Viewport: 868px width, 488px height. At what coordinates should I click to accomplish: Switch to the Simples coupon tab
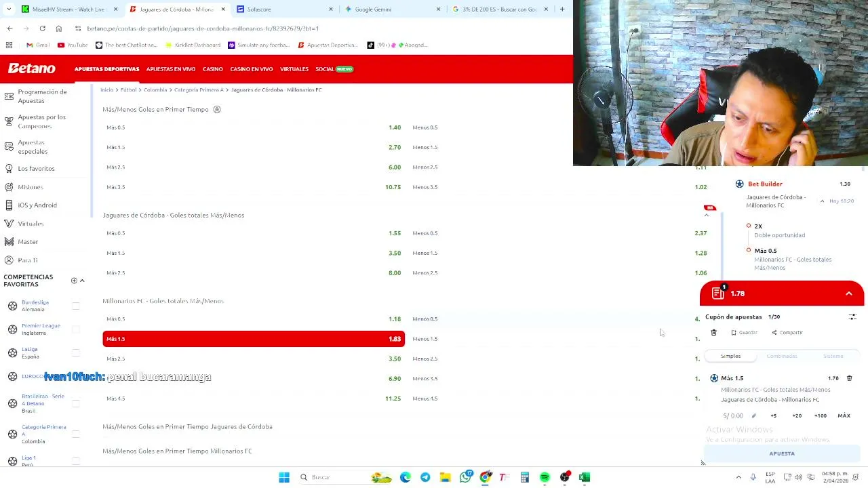[x=730, y=356]
